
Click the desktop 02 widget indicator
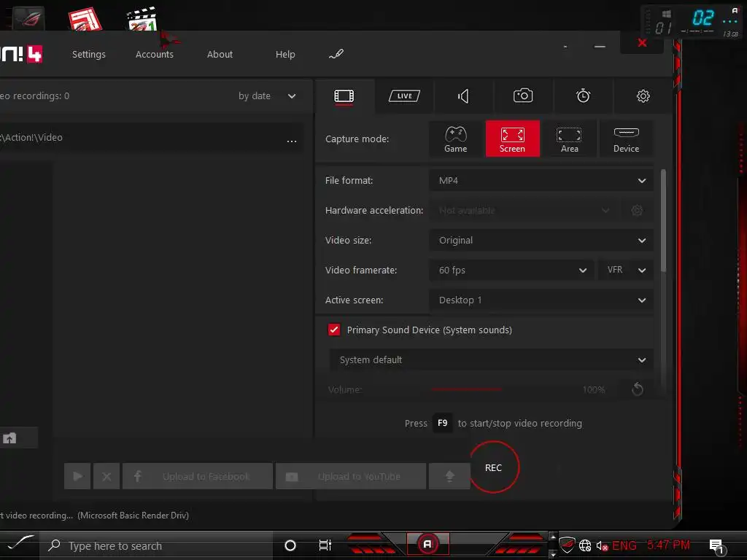(x=703, y=18)
